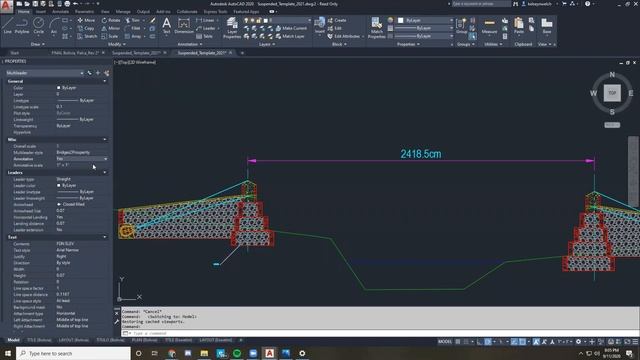Activate the Rotate command

[x=111, y=20]
